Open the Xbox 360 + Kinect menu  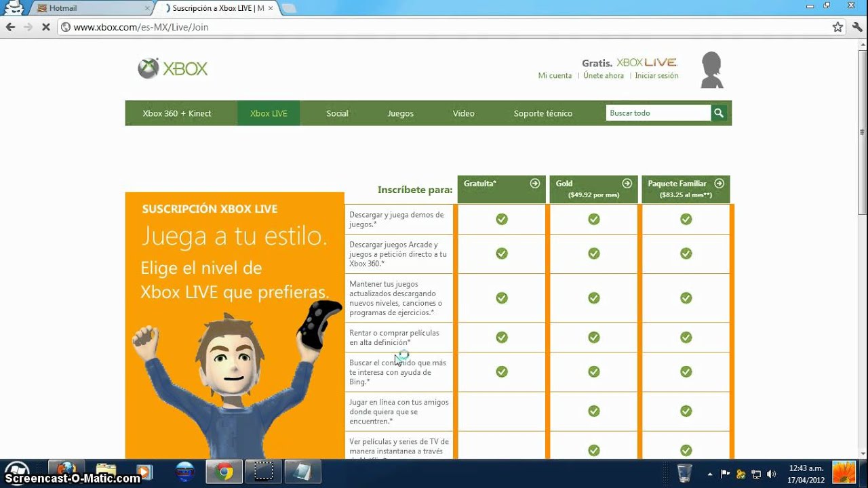point(177,113)
